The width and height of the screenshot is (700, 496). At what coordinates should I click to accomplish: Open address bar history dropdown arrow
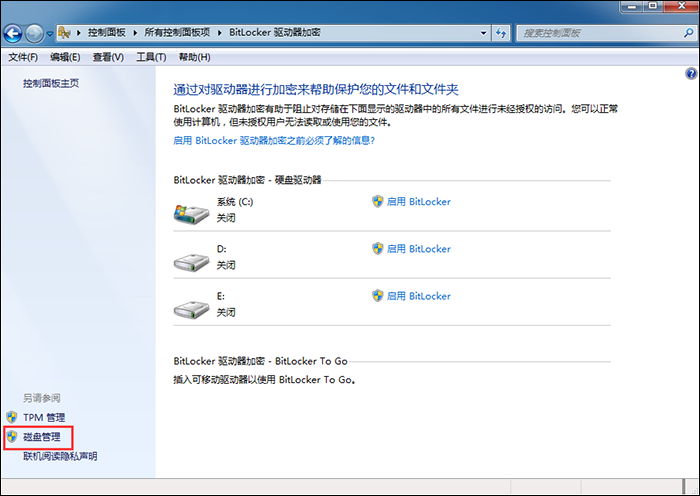coord(483,33)
